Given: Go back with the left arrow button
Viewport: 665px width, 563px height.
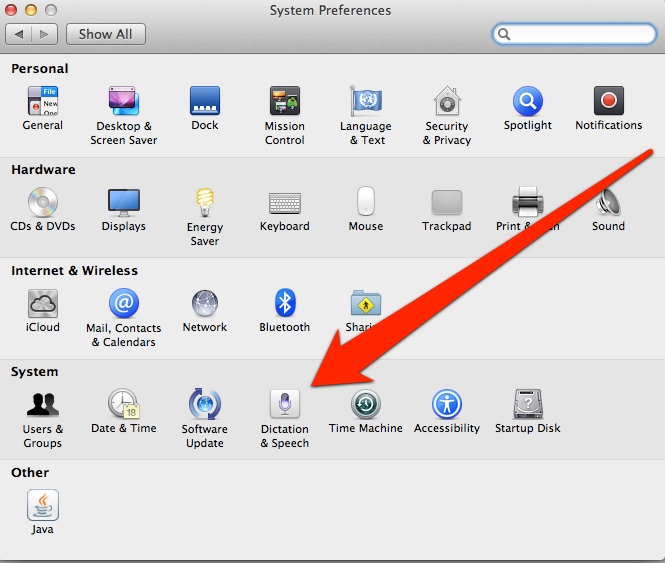Looking at the screenshot, I should (x=18, y=34).
